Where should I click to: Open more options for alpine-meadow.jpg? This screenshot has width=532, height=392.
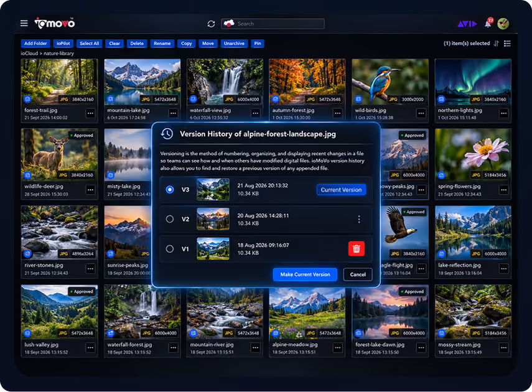(338, 348)
